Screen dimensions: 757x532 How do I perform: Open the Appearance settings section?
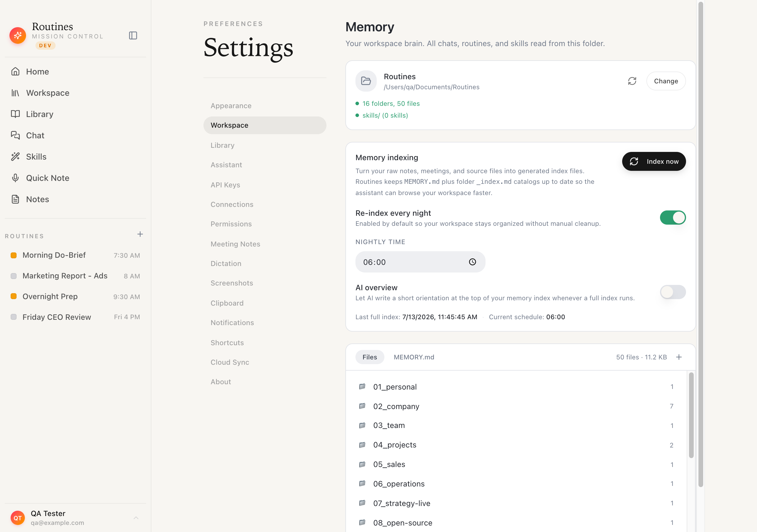coord(265,106)
